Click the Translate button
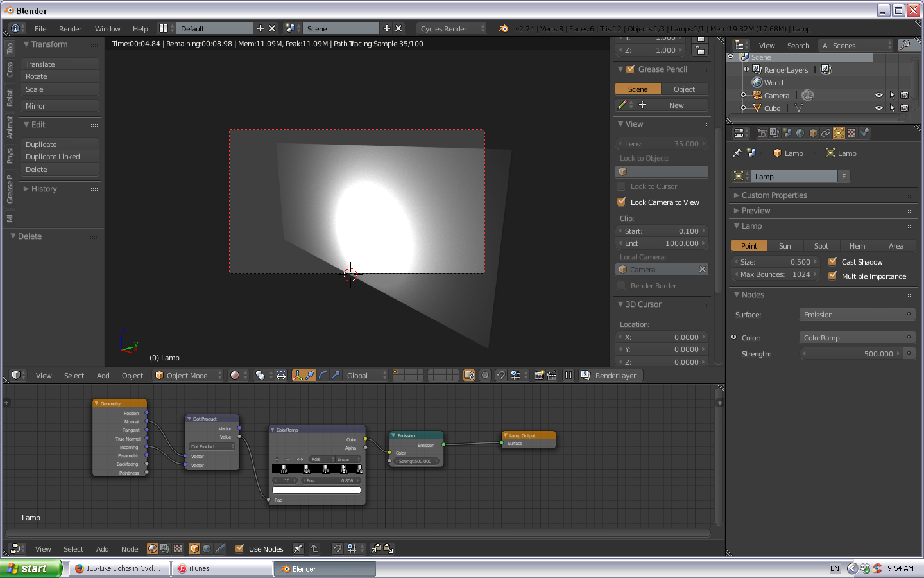The image size is (924, 578). [x=60, y=64]
